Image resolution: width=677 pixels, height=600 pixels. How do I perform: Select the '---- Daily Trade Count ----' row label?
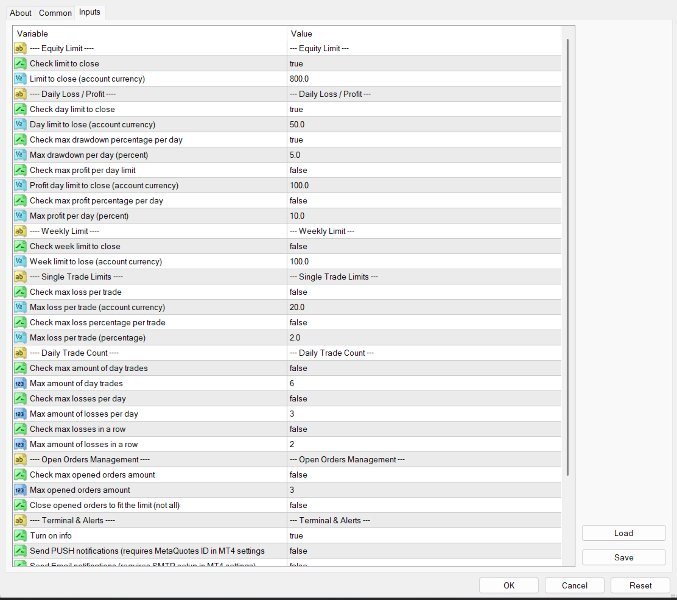[74, 353]
